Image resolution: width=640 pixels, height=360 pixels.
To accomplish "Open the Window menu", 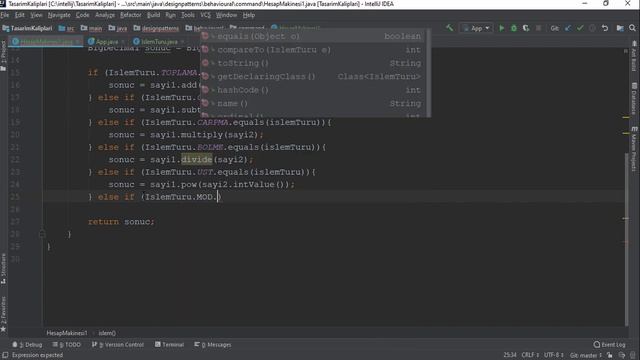I will click(226, 15).
